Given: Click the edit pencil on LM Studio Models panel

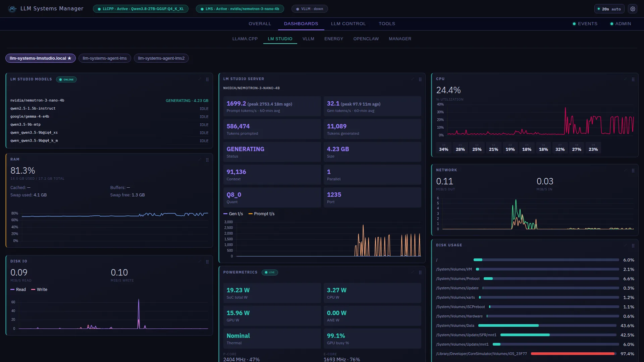Looking at the screenshot, I should click(x=200, y=79).
